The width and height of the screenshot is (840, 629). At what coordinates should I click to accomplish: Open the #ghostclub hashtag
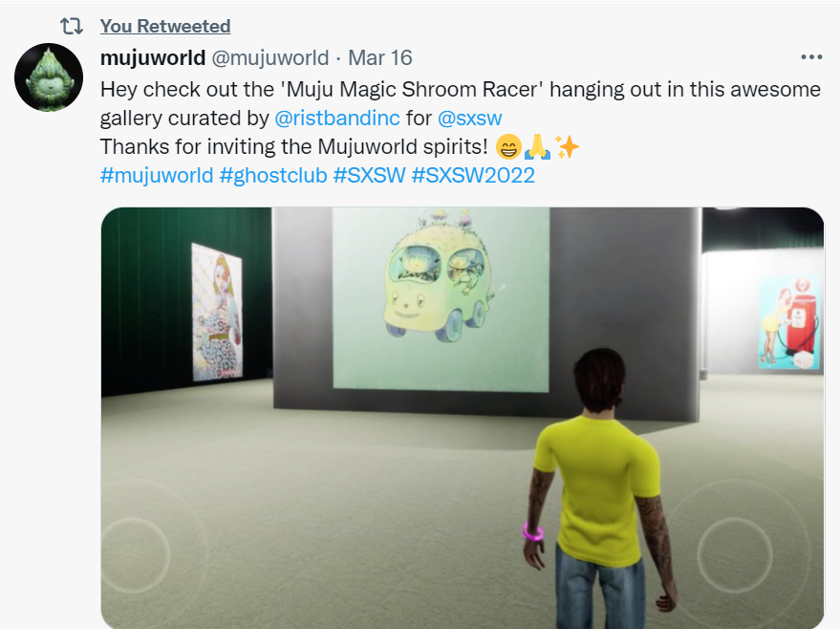pyautogui.click(x=273, y=175)
